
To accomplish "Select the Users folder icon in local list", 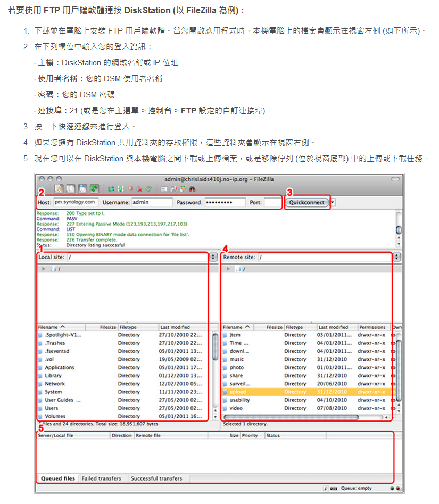I will tap(40, 408).
